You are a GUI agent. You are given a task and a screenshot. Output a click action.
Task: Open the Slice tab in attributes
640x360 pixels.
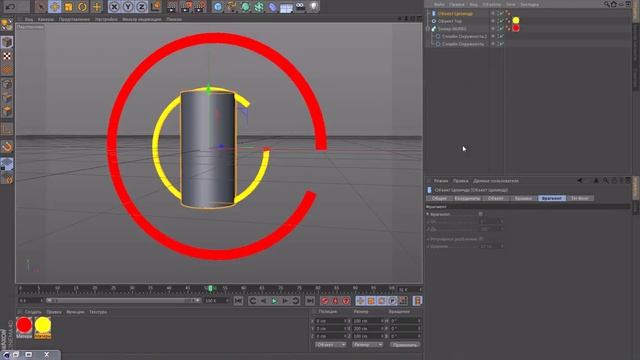(x=551, y=198)
